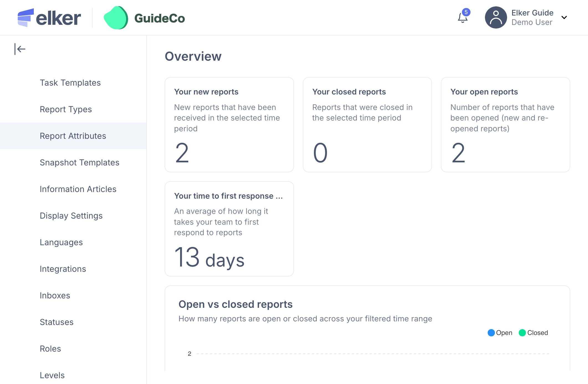This screenshot has height=384, width=588.
Task: Click the time to first response card
Action: coord(229,229)
